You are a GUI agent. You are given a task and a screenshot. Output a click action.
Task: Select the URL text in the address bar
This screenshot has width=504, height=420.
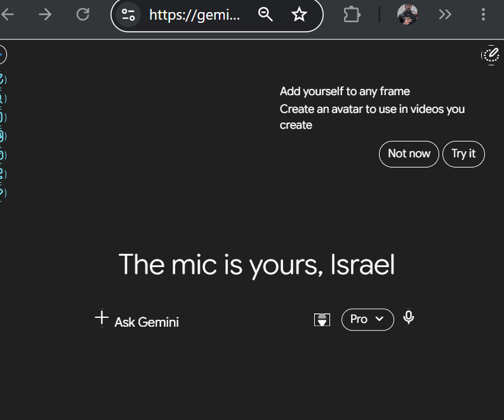pyautogui.click(x=194, y=15)
